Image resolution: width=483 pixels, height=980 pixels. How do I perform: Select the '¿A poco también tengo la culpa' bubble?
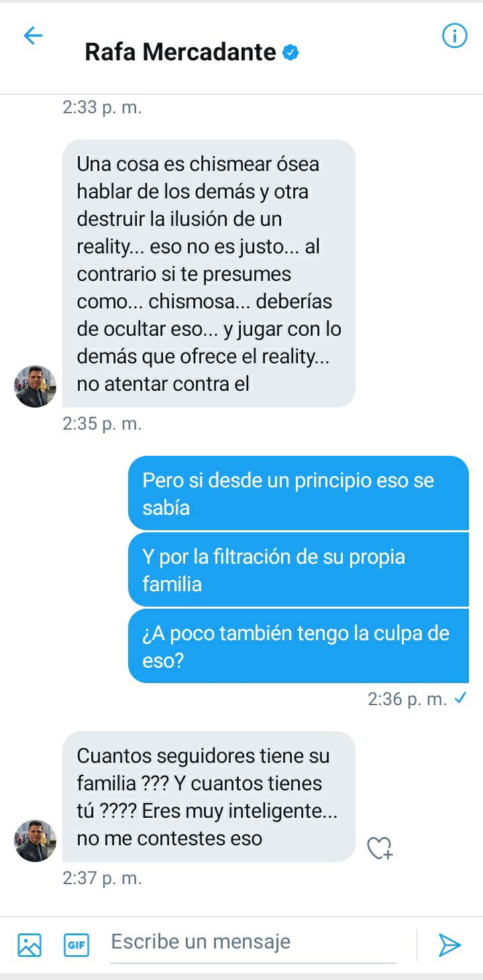point(299,646)
